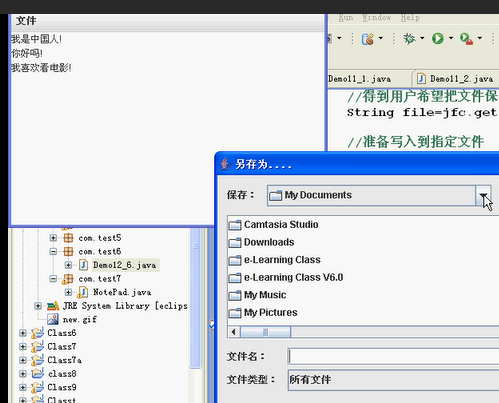Open the 文件类型 file type combo box
Screen dimensions: 499x403
point(393,380)
